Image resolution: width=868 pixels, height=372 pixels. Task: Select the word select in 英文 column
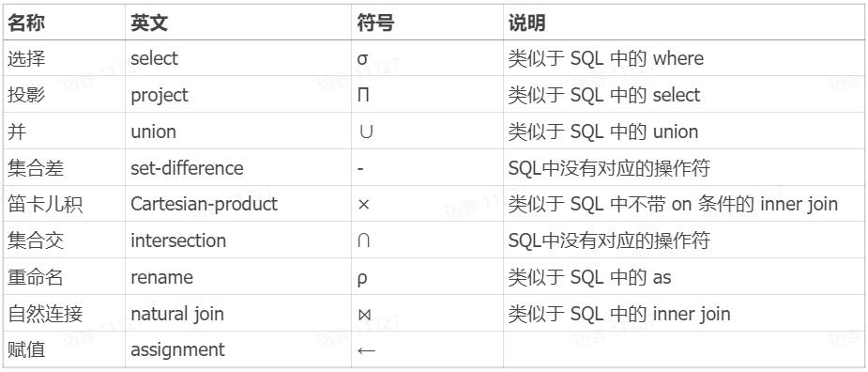point(155,59)
